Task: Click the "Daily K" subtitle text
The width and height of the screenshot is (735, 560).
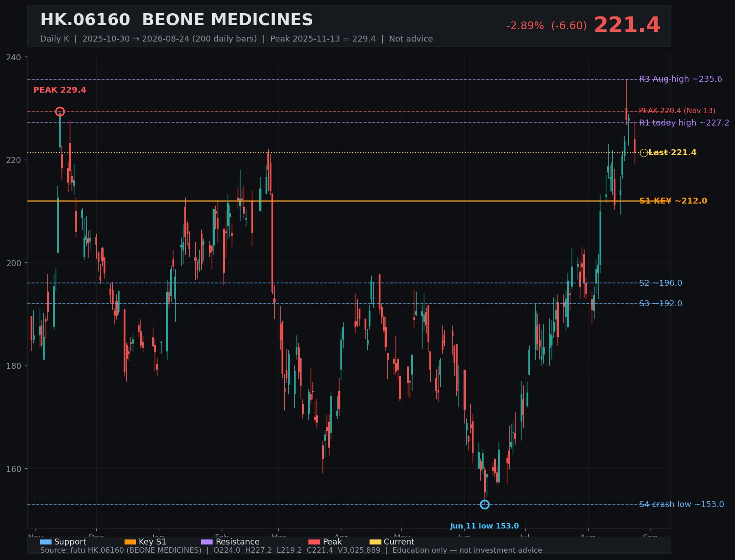Action: pos(54,39)
